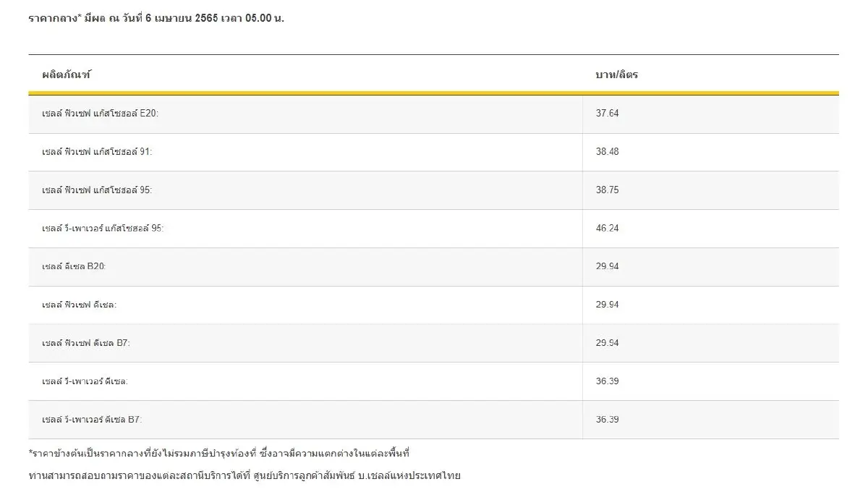
Task: Select row 'เชลล์ ฟิวเซฟ ดีเซล B7:'
Action: point(434,344)
